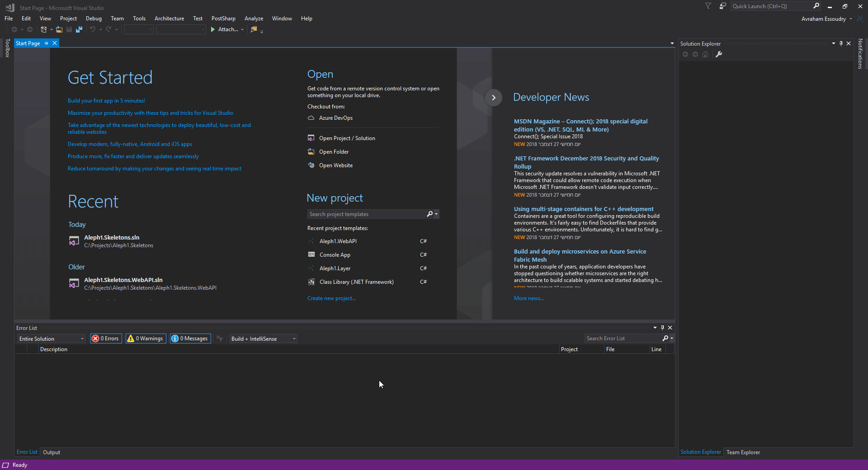868x470 pixels.
Task: Click the Send Feedback icon
Action: [x=722, y=6]
